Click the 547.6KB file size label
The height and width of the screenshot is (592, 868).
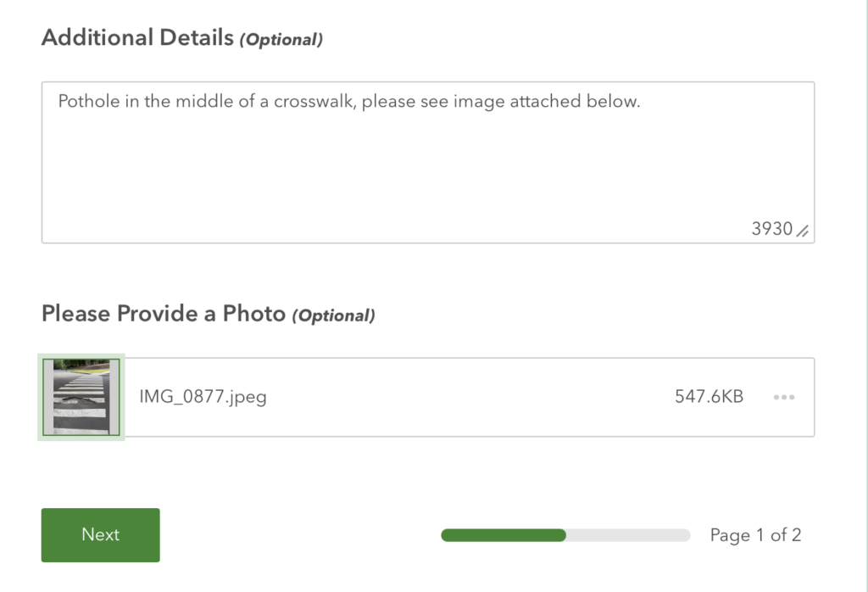pos(709,397)
